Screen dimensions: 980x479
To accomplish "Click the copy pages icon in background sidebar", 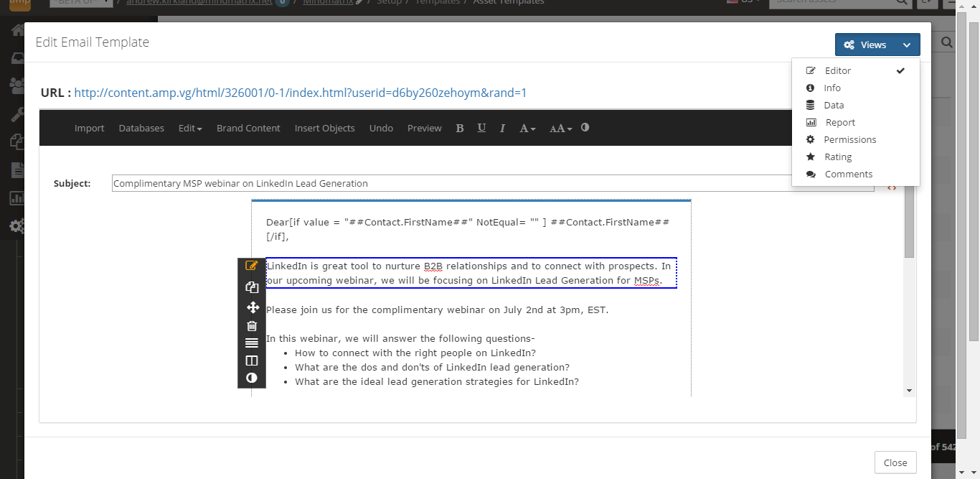I will click(17, 141).
